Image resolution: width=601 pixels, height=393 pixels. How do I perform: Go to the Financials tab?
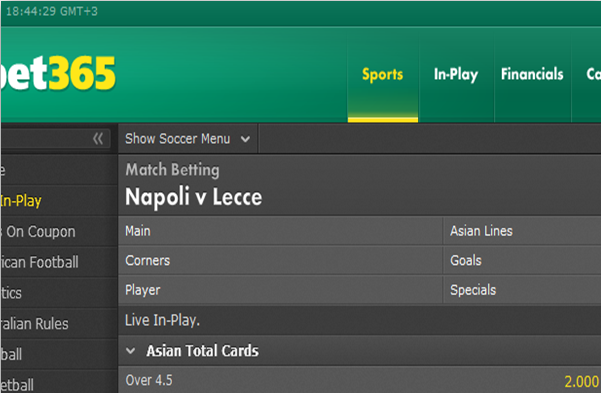coord(532,74)
